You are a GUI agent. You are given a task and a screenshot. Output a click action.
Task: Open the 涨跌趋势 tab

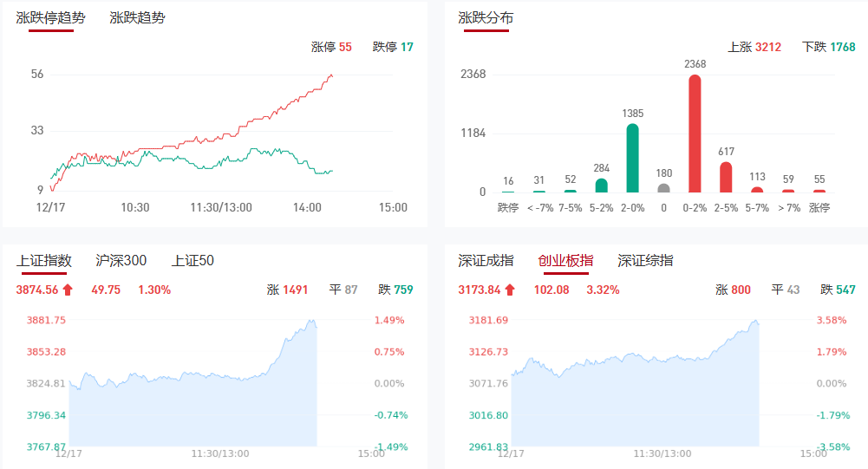point(137,17)
